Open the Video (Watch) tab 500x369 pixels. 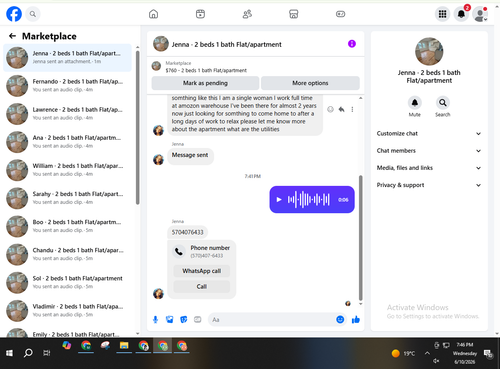coord(200,14)
